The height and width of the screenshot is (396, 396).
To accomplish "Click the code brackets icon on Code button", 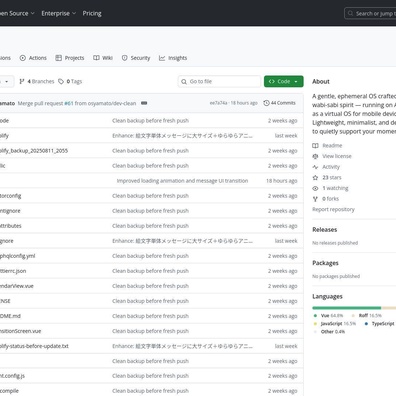I will pos(272,81).
